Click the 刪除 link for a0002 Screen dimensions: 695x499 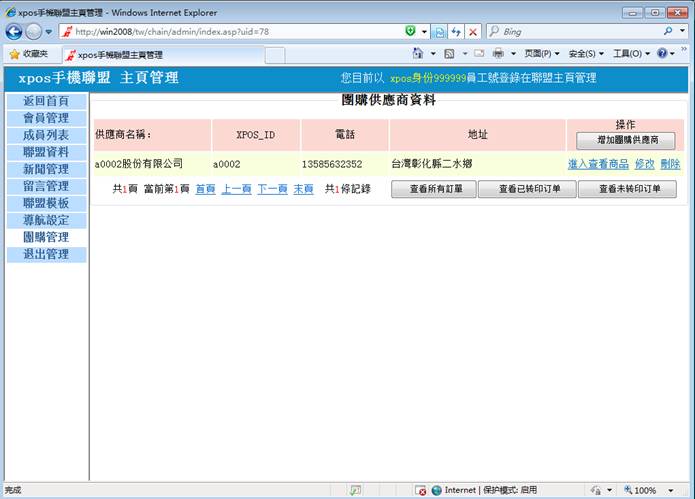point(670,164)
